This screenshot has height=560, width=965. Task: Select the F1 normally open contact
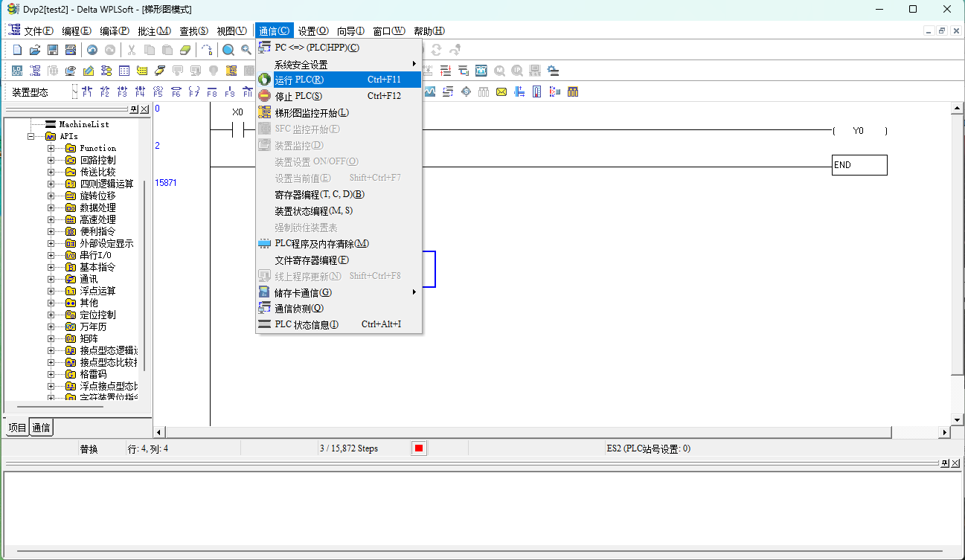(x=87, y=91)
